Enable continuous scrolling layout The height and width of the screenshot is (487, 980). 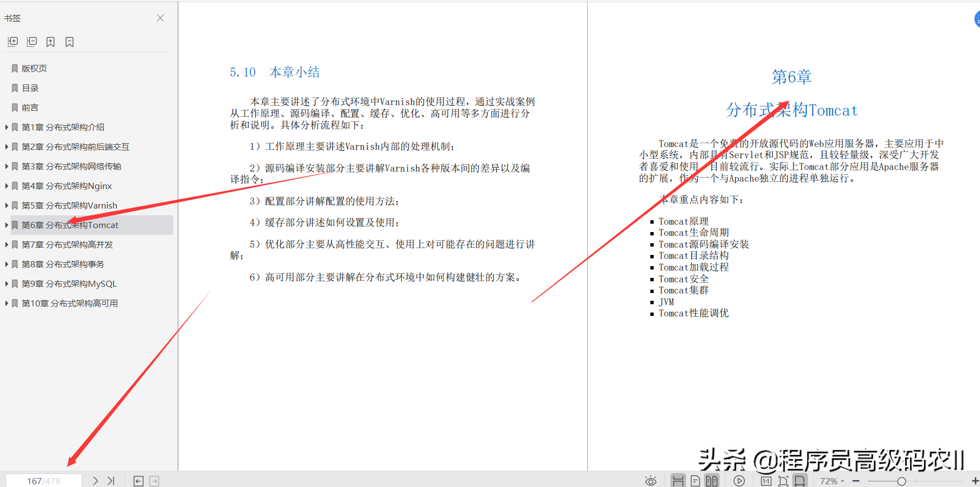pyautogui.click(x=678, y=481)
